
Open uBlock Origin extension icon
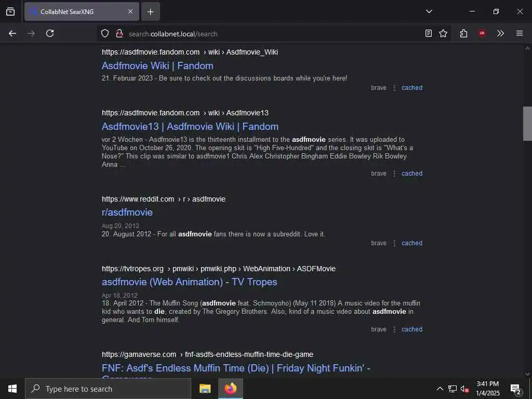click(482, 33)
